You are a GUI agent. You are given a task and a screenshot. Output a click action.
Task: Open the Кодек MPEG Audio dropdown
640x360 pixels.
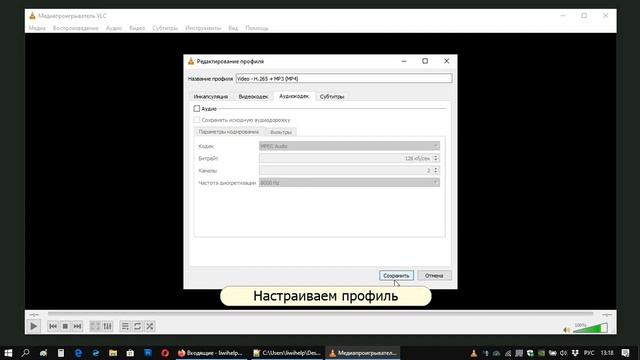[x=349, y=146]
